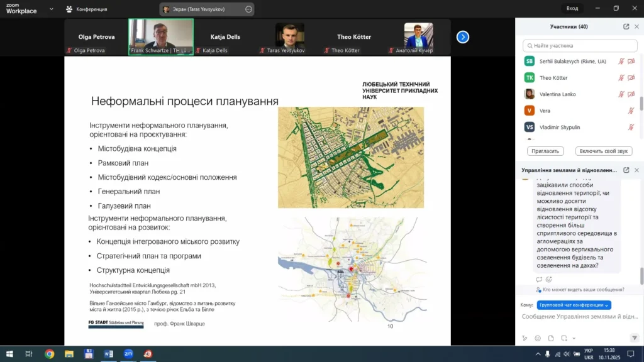The image size is (644, 362).
Task: Open the text formatting icon in chat
Action: coord(525,338)
